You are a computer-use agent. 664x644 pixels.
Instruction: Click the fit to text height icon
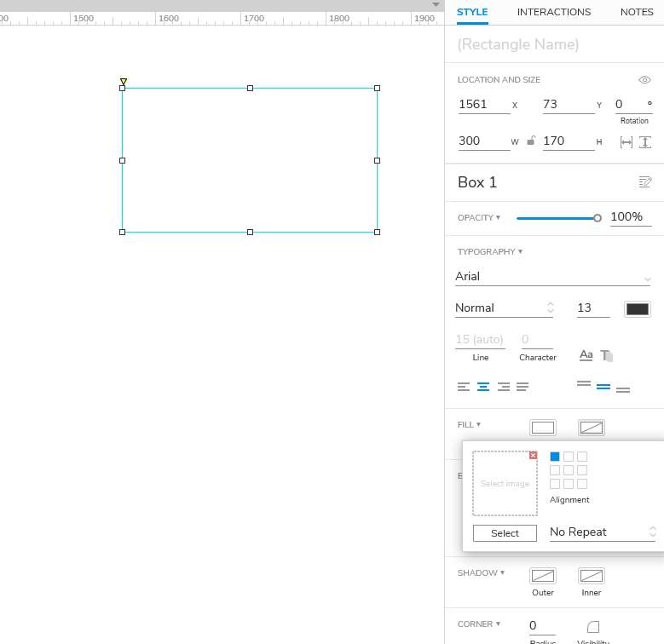click(x=644, y=142)
